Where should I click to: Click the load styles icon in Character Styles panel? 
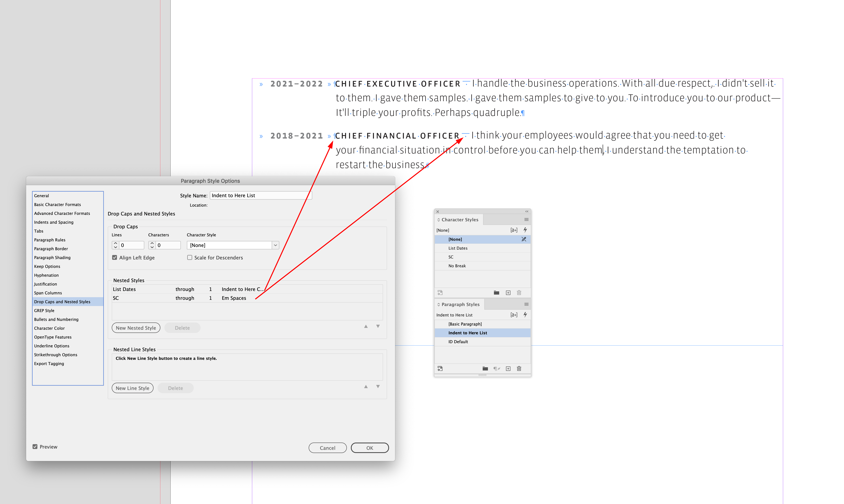coord(440,292)
